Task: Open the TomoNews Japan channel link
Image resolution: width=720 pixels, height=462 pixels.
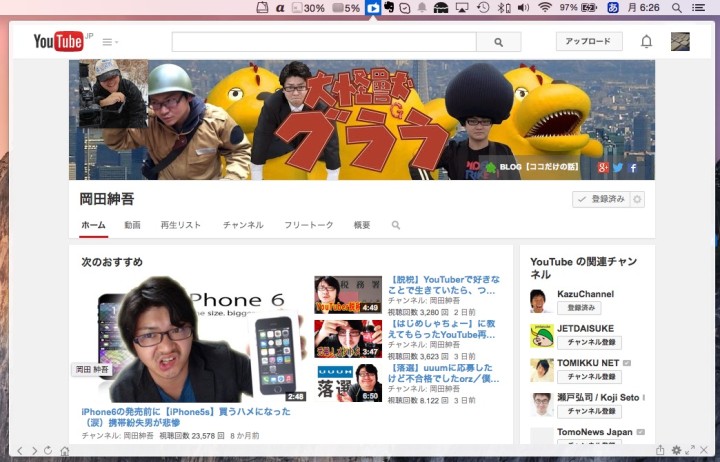Action: pyautogui.click(x=595, y=432)
